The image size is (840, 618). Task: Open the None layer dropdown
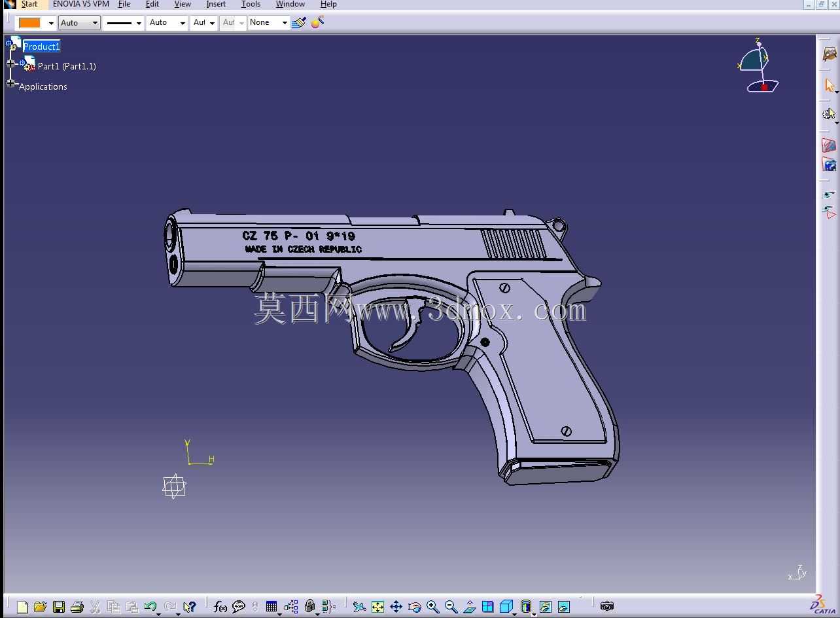268,23
